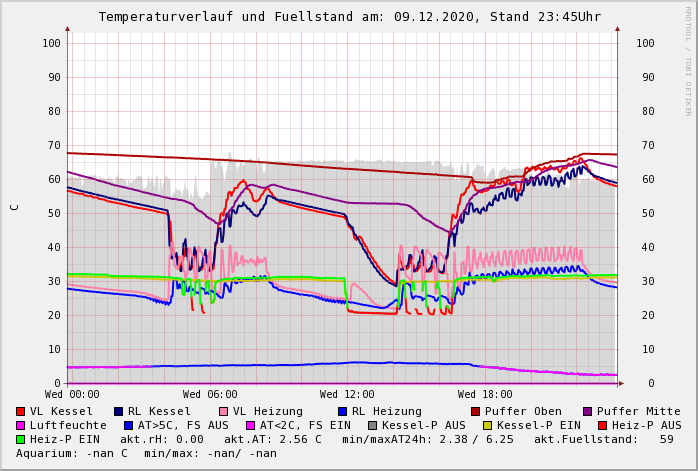Click the Wed 18:00 time axis label
The height and width of the screenshot is (471, 698).
[x=485, y=395]
